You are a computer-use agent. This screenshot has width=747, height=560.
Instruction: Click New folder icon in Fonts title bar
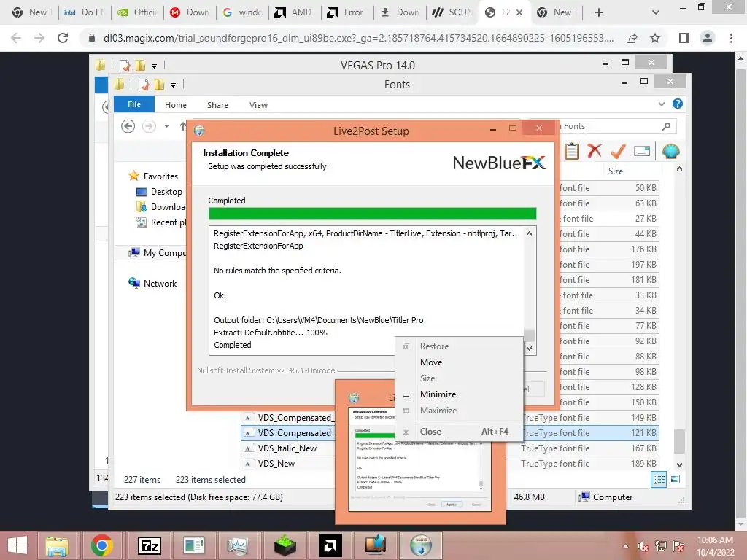coord(159,85)
